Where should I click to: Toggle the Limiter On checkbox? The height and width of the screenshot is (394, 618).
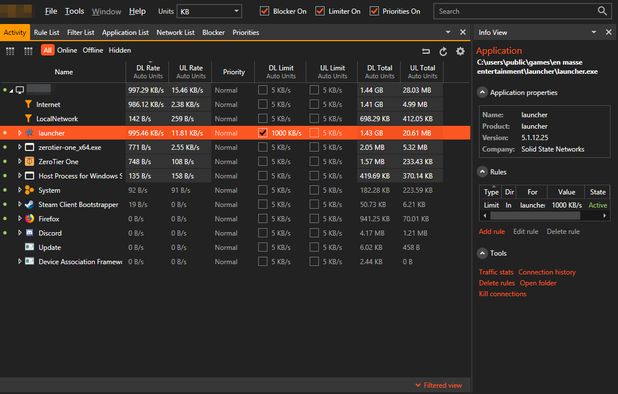pos(320,11)
